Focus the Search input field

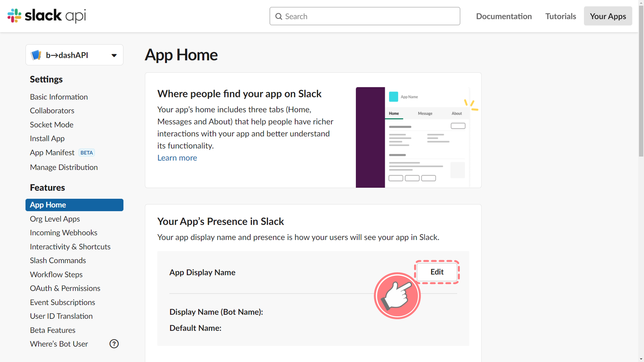pyautogui.click(x=365, y=16)
